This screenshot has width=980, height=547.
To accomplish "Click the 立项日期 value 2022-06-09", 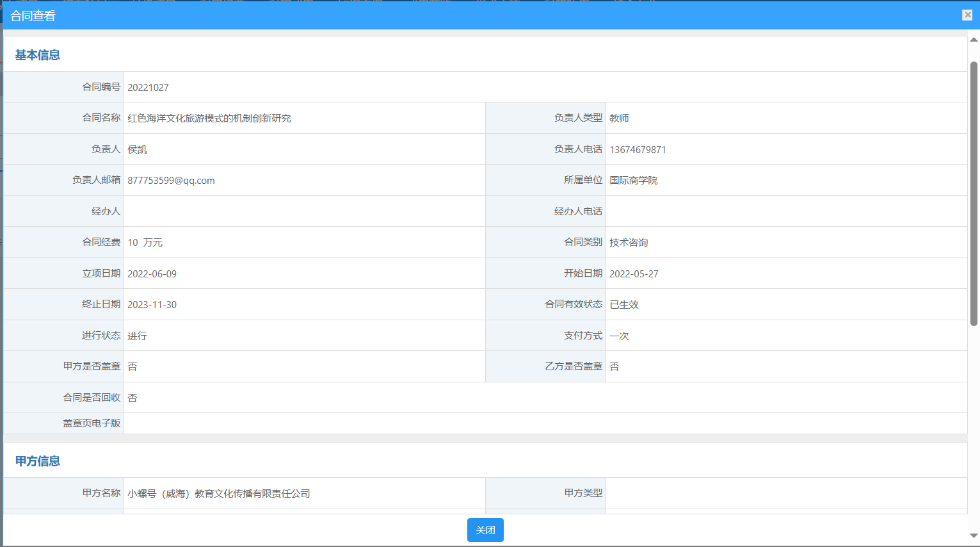I will pos(152,274).
